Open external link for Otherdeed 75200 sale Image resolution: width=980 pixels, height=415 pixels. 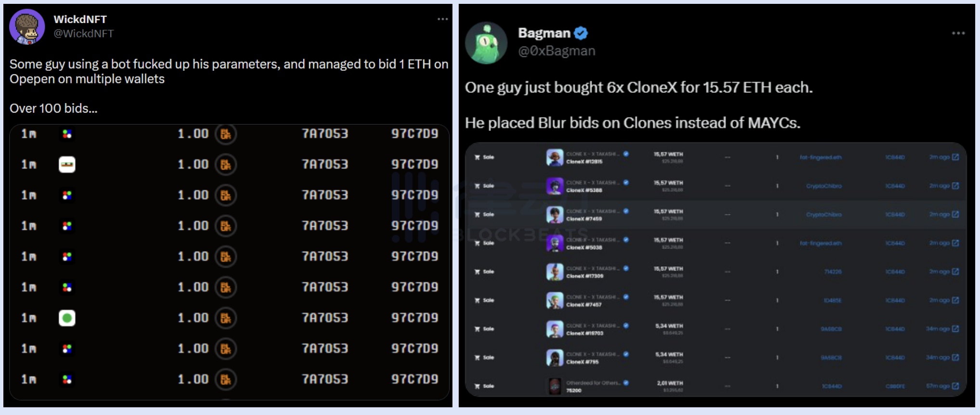pyautogui.click(x=955, y=386)
